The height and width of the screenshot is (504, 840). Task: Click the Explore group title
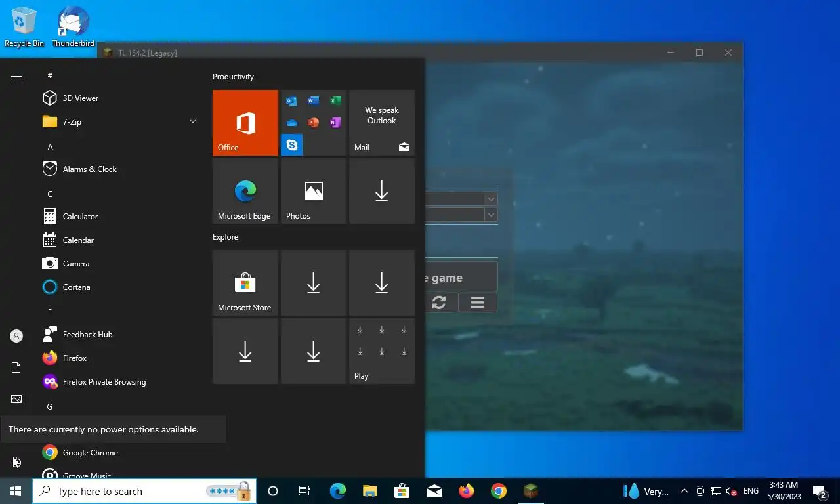[x=225, y=237]
